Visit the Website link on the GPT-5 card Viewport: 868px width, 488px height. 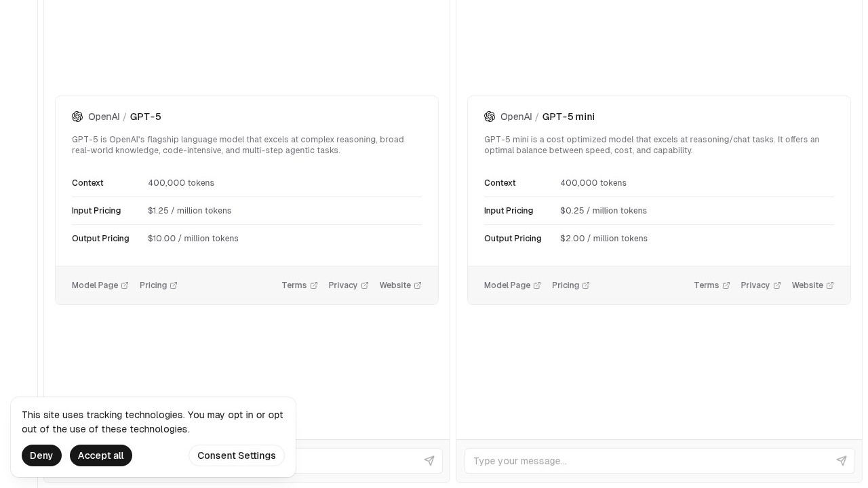coord(400,285)
